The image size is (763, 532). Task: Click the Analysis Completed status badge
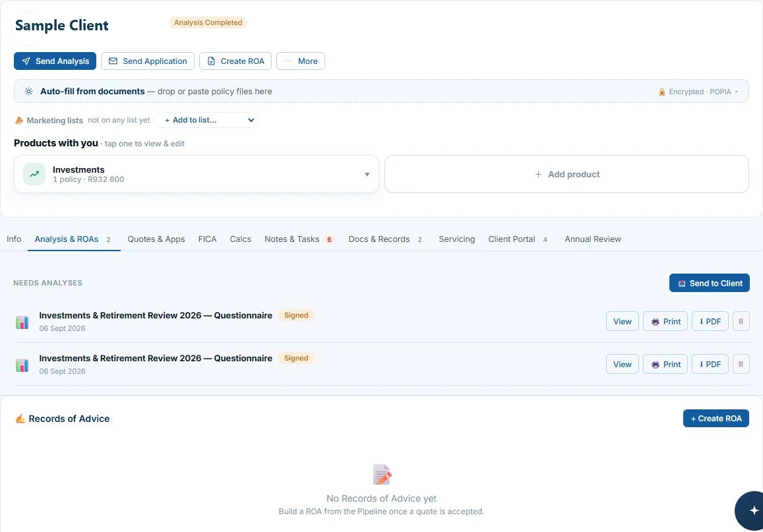(x=208, y=22)
